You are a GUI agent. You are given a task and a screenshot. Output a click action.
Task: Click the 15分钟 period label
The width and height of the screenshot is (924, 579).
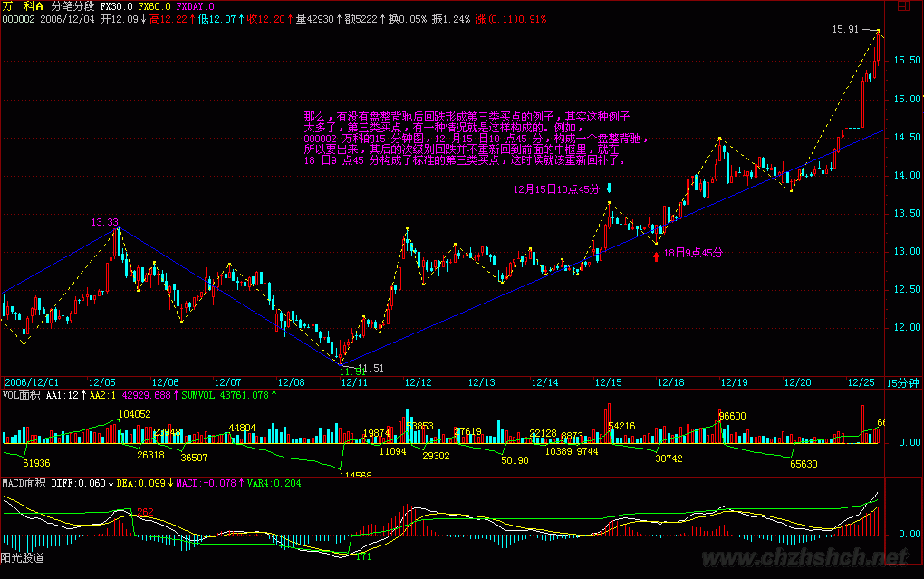[x=902, y=382]
